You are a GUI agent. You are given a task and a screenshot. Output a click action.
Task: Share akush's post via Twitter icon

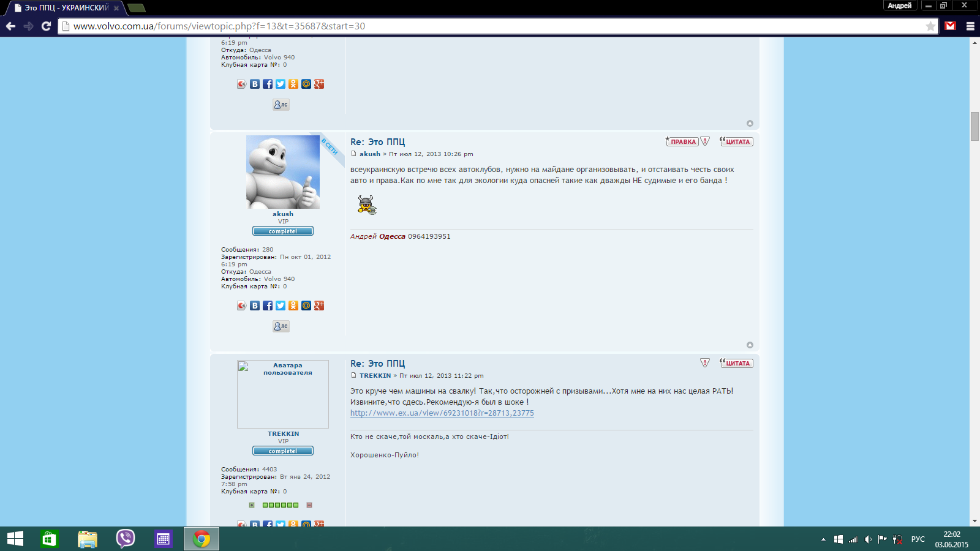click(x=281, y=305)
